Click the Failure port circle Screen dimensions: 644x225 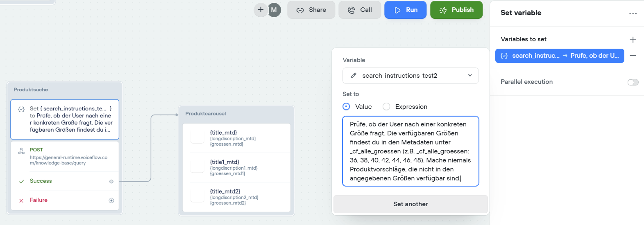click(111, 200)
